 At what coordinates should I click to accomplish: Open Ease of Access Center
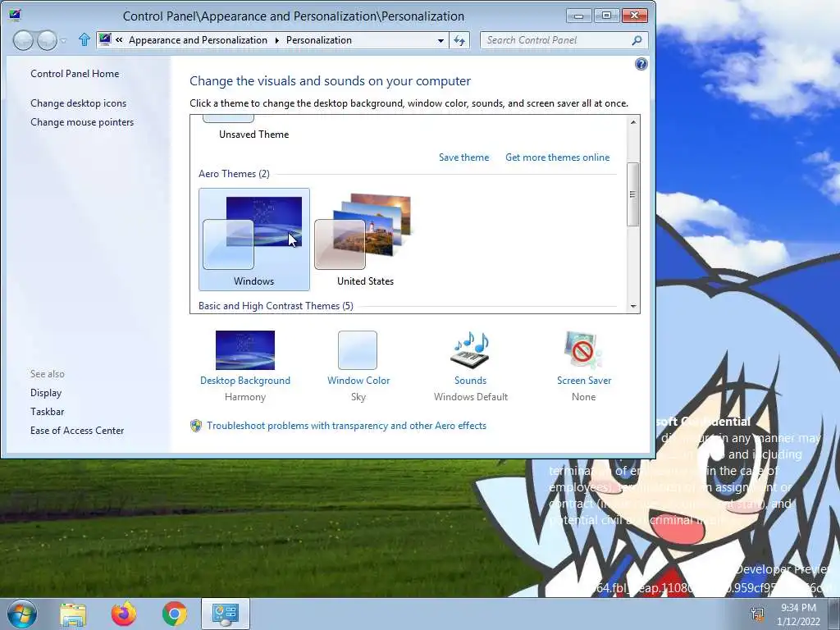[77, 431]
